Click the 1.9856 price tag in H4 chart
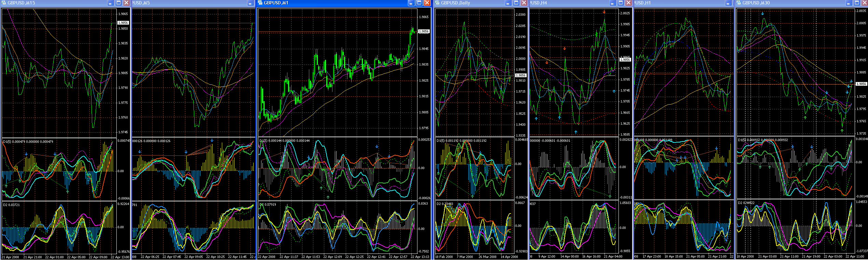This screenshot has height=260, width=868. click(625, 60)
